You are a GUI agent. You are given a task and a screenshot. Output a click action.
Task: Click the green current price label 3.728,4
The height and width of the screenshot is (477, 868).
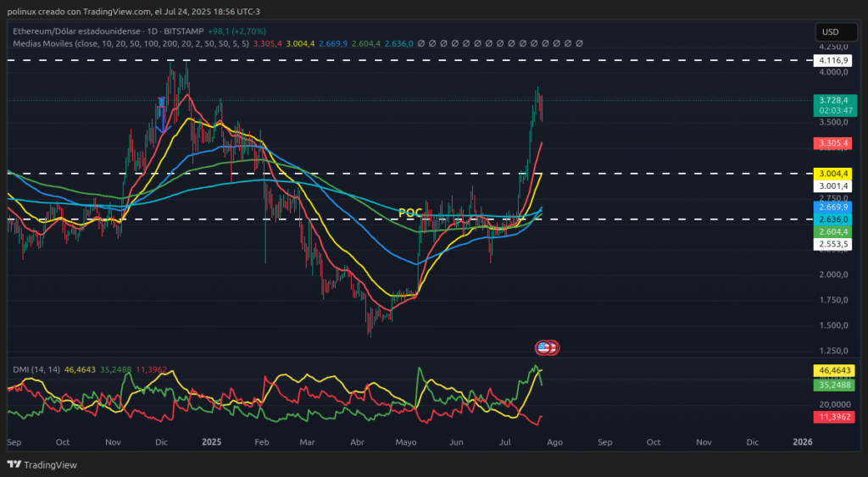point(830,100)
